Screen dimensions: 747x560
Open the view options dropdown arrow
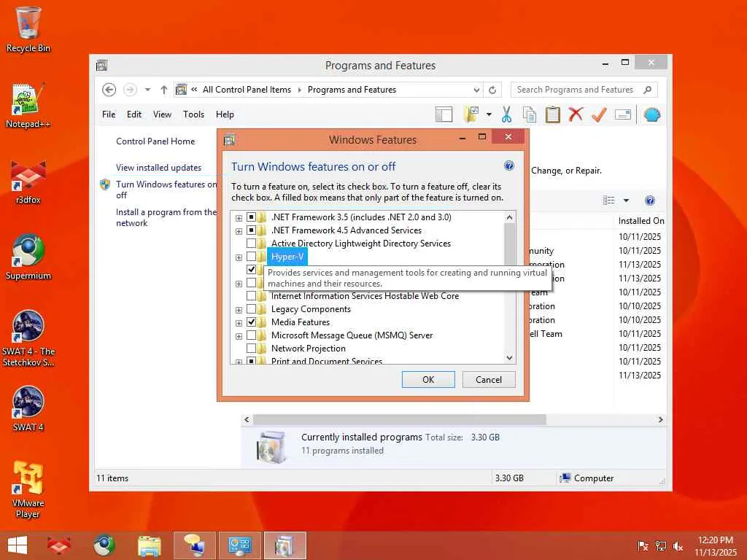click(x=626, y=201)
